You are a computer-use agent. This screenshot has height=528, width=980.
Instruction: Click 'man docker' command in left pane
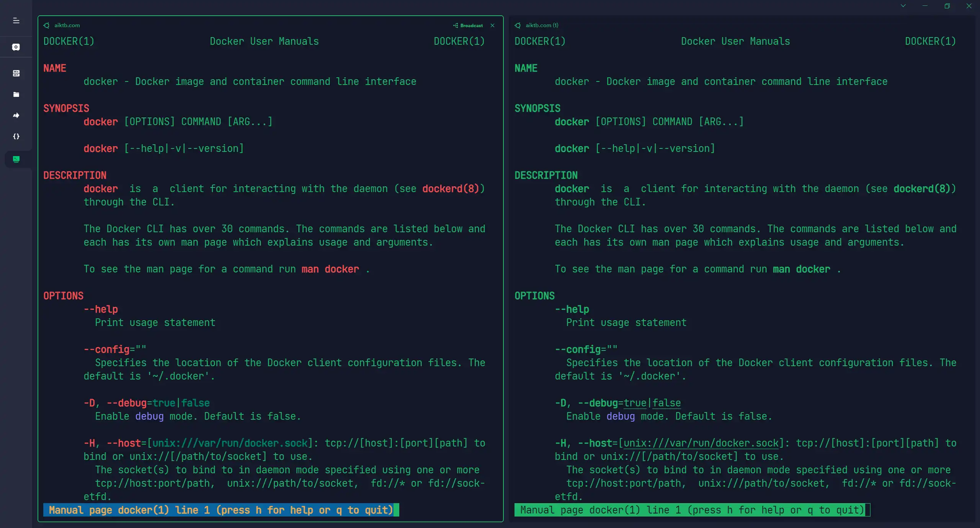[330, 269]
